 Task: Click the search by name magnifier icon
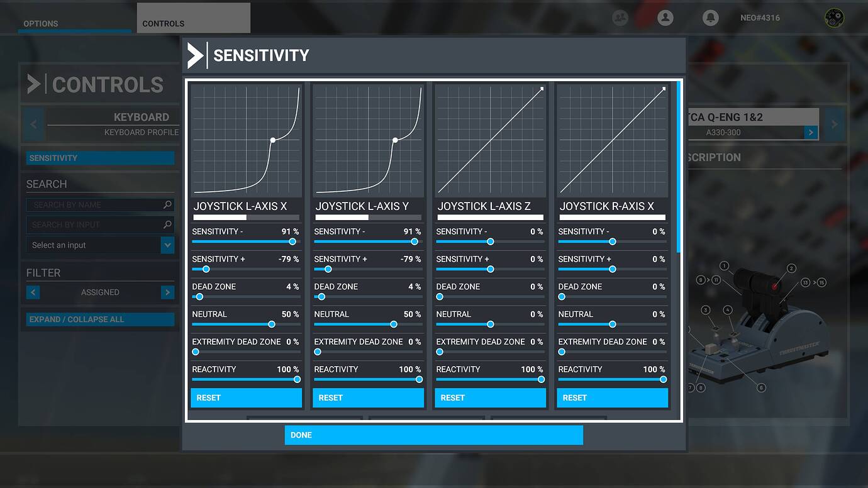(167, 204)
